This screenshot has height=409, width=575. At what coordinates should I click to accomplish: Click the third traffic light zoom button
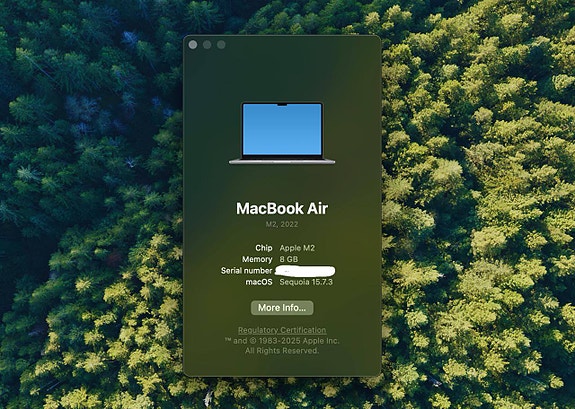pyautogui.click(x=221, y=45)
